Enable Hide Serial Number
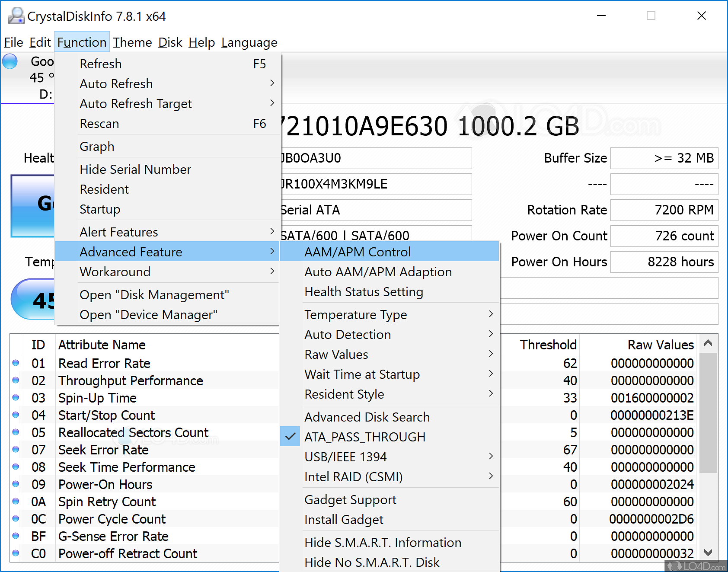This screenshot has height=572, width=728. coord(135,169)
